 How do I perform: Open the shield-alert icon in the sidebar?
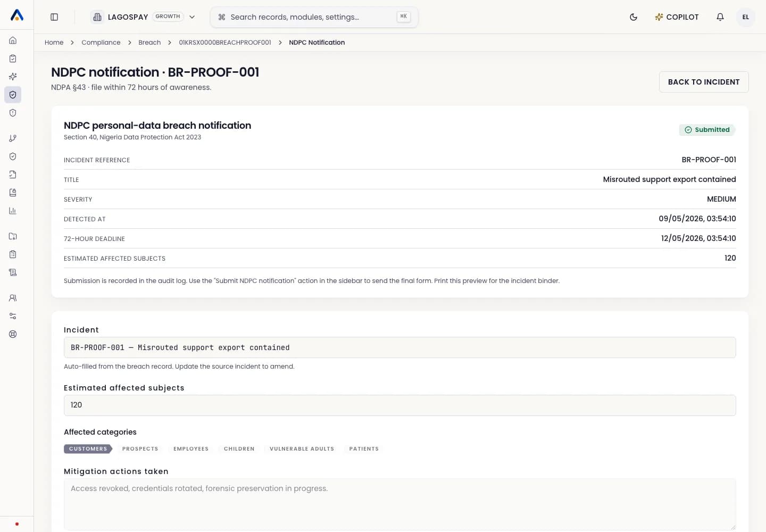[x=13, y=113]
